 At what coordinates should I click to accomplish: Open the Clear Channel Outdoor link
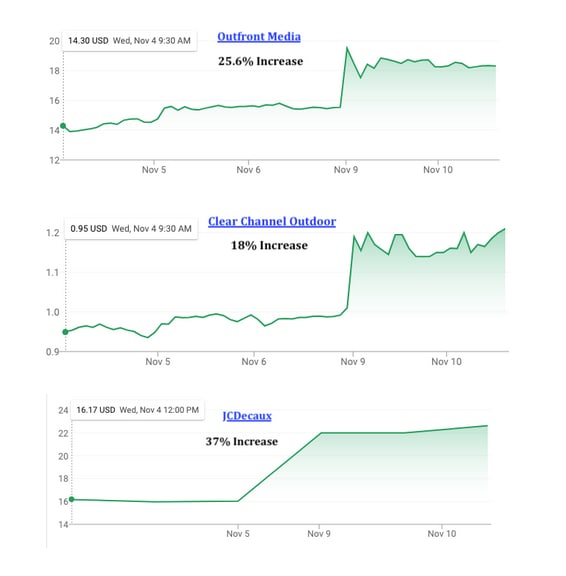pos(272,222)
